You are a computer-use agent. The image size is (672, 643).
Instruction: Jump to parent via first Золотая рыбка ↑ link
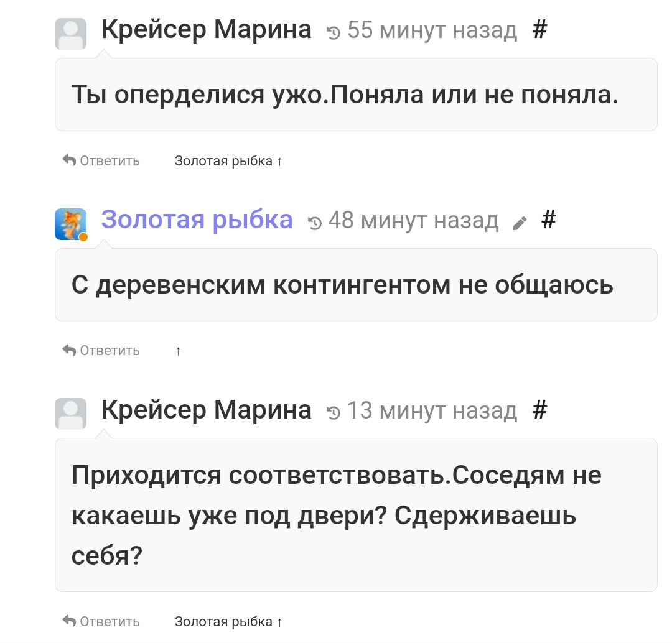coord(228,161)
